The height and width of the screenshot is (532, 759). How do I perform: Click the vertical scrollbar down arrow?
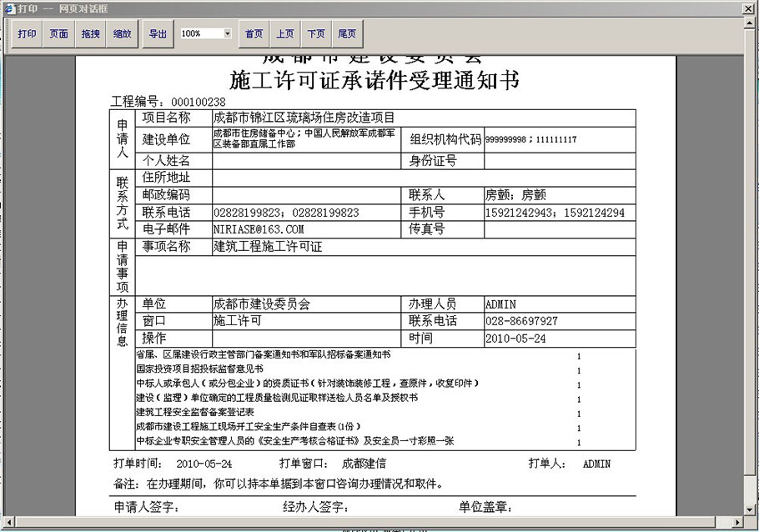[x=749, y=509]
